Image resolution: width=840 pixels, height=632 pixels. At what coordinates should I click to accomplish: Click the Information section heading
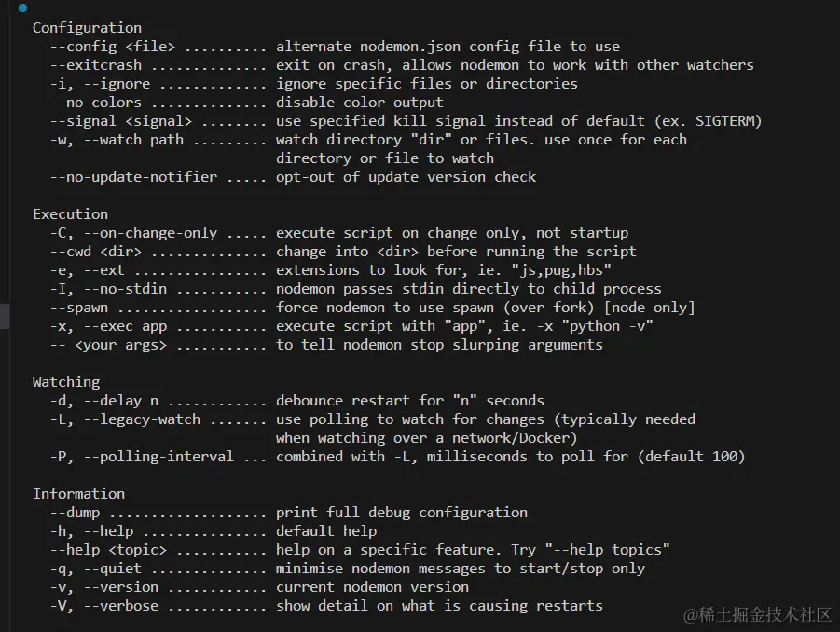[x=78, y=494]
